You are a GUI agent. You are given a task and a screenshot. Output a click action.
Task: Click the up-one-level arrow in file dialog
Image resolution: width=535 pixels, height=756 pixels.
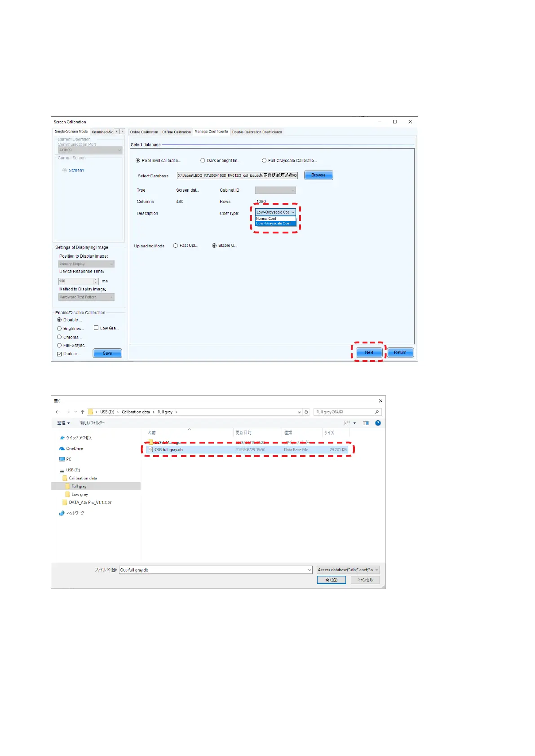pyautogui.click(x=83, y=412)
